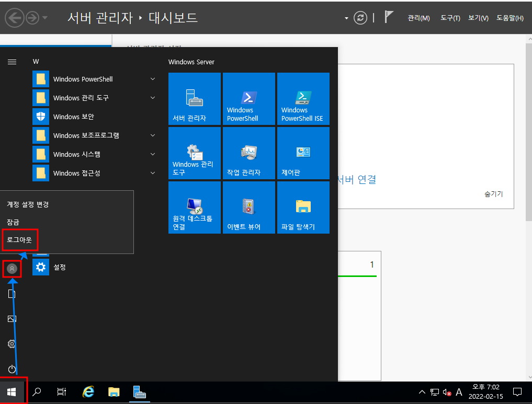
Task: Open the 파일 탐색기 (File Explorer) tile
Action: click(303, 207)
